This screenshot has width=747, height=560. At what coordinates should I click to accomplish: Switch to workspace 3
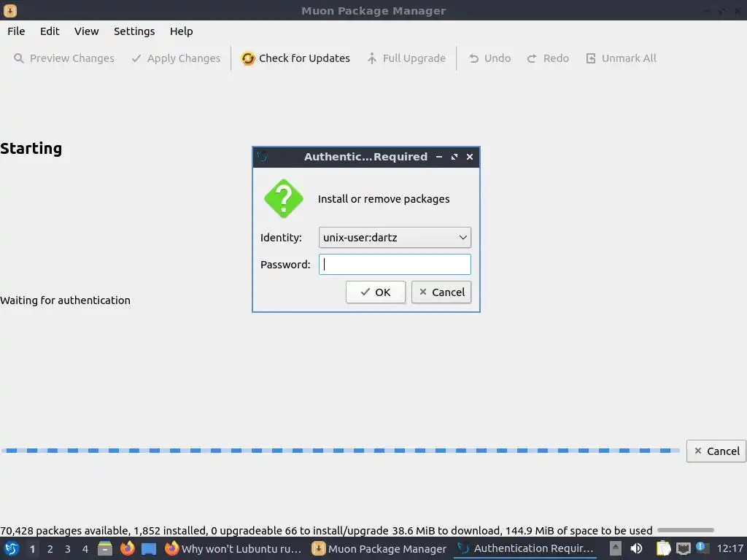coord(68,549)
